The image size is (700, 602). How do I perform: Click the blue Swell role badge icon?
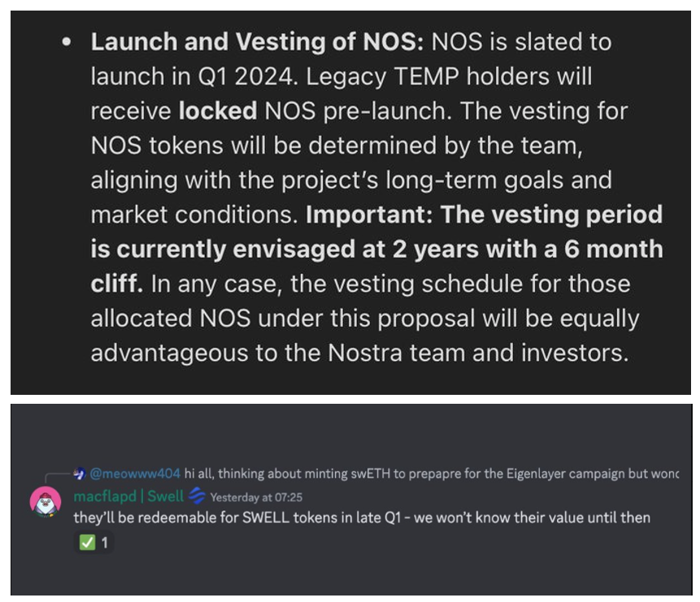click(x=197, y=496)
